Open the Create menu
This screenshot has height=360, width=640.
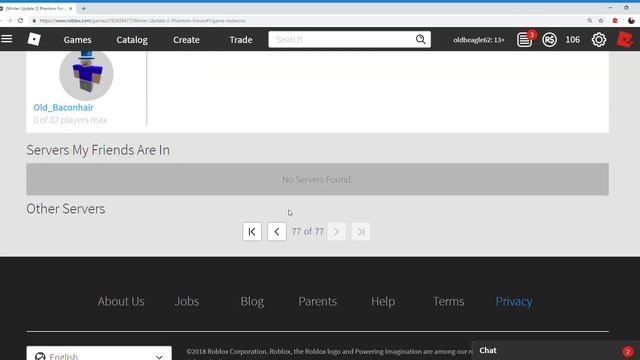coord(186,40)
